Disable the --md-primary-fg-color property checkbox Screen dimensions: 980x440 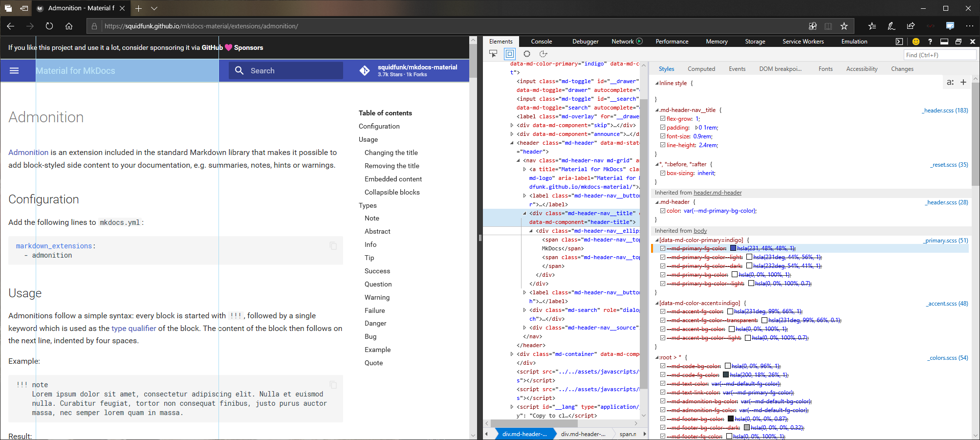(x=663, y=248)
